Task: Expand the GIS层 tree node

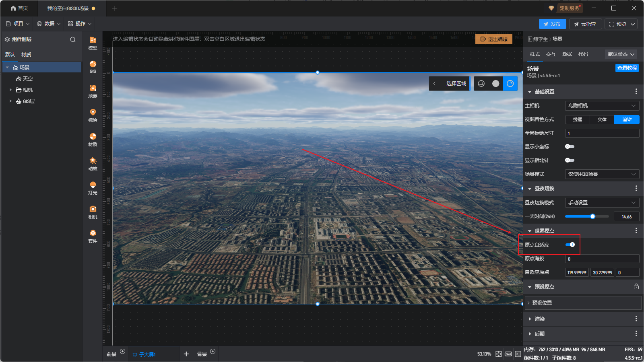Action: (x=10, y=101)
